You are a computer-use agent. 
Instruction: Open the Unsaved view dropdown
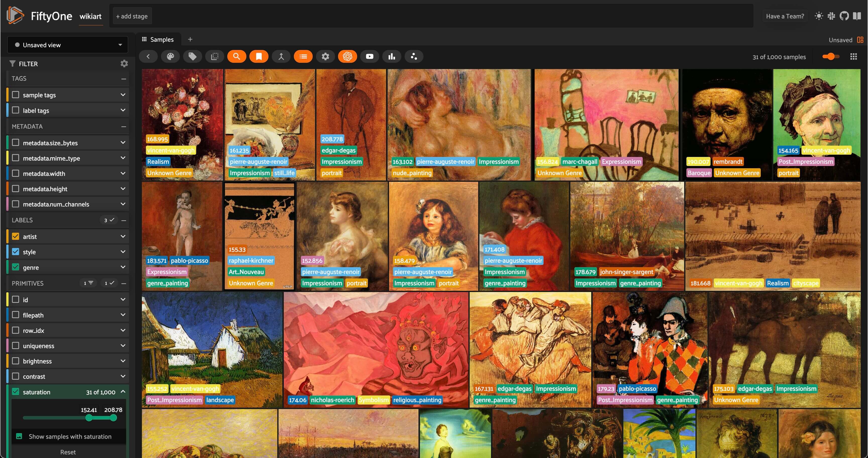tap(68, 45)
